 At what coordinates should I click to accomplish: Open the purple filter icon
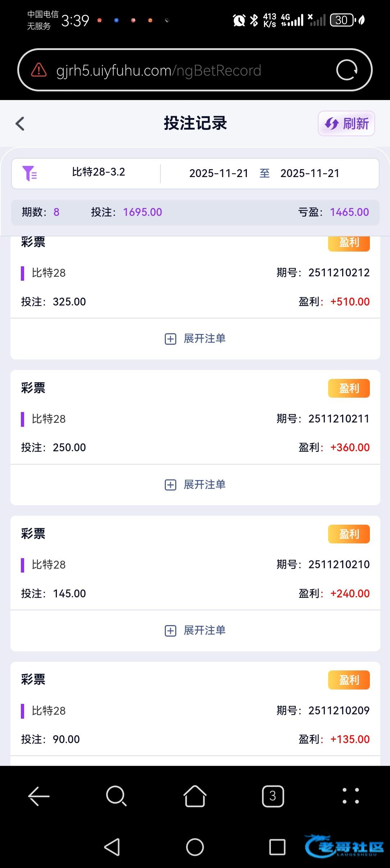pyautogui.click(x=30, y=173)
